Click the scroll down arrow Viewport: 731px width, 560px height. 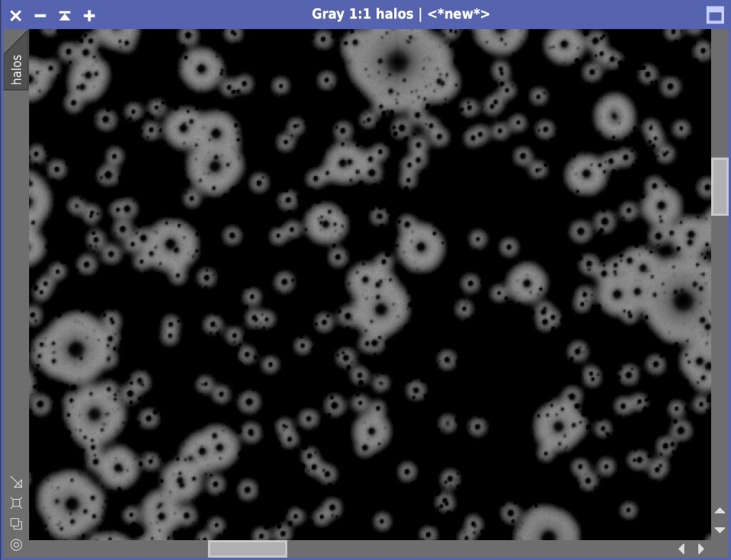(720, 530)
